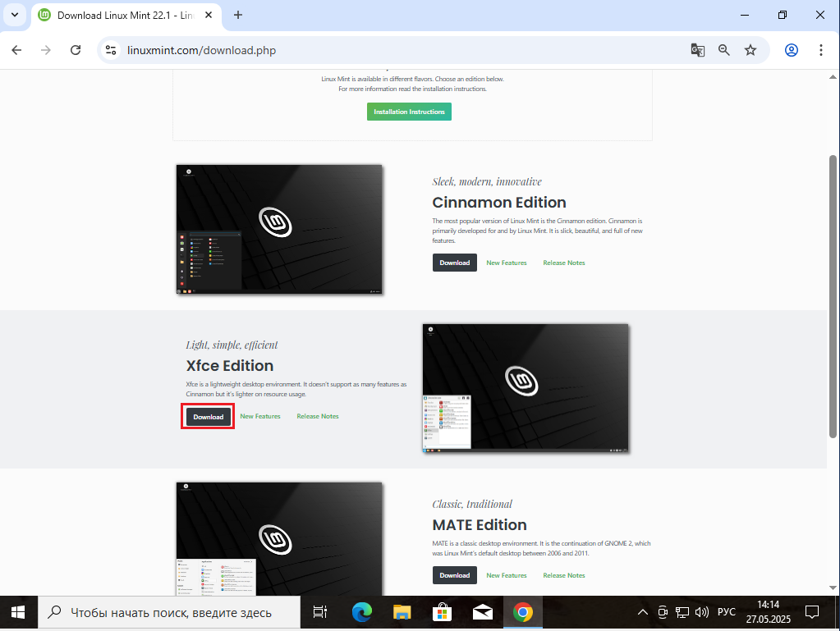Viewport: 840px width, 631px height.
Task: Expand hidden icons in the system tray
Action: click(643, 612)
